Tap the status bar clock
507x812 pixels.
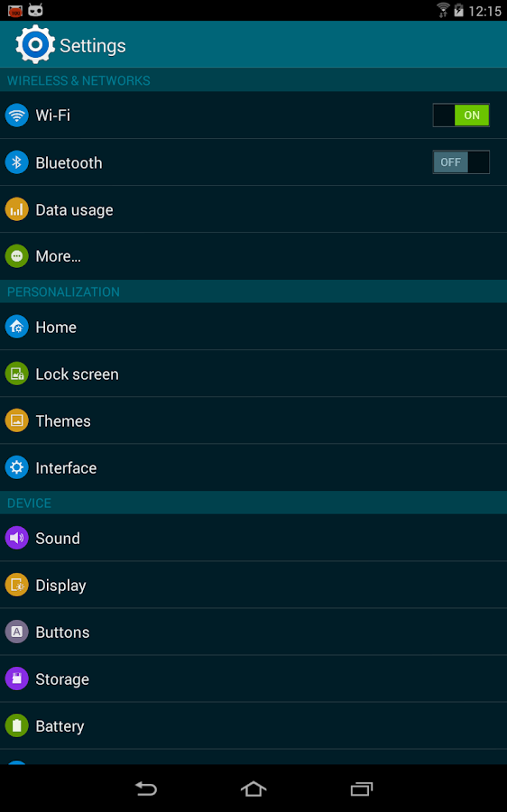click(x=484, y=11)
